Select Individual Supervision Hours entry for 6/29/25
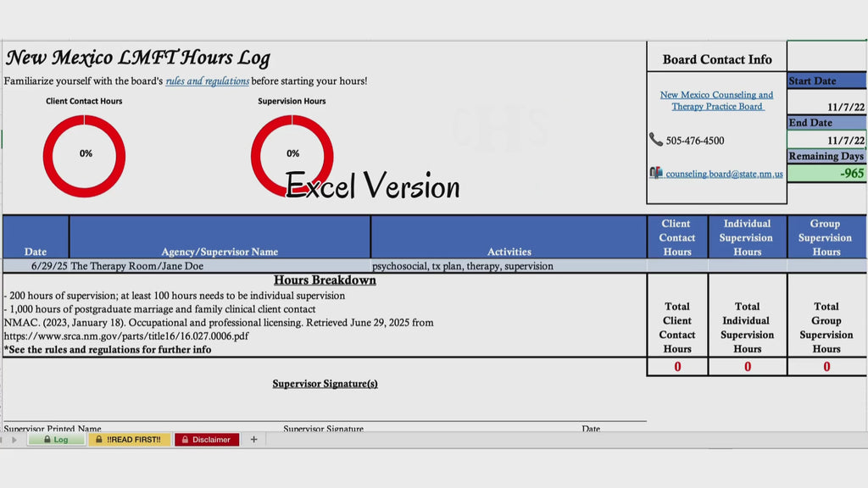The width and height of the screenshot is (868, 488). (x=748, y=266)
